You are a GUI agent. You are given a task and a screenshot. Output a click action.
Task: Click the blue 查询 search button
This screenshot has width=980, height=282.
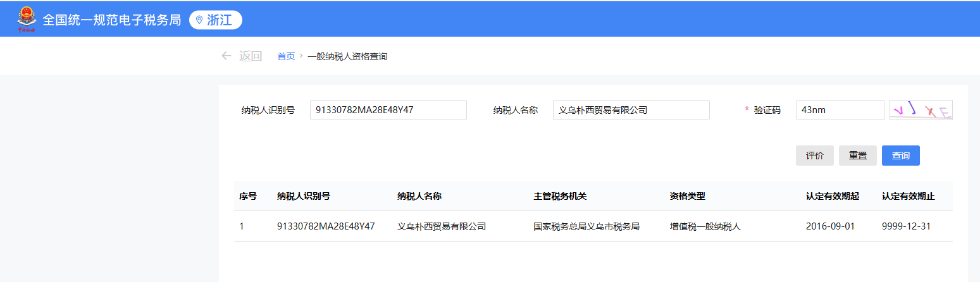pos(900,156)
